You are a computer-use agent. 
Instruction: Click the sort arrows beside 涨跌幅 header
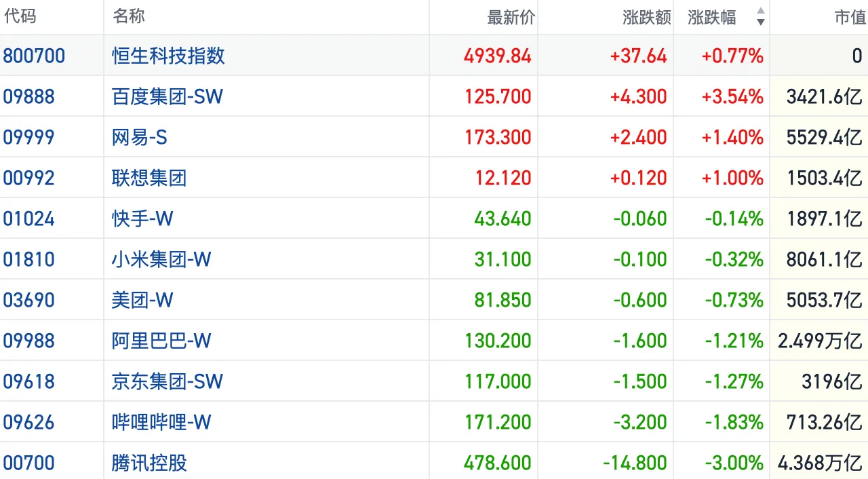[x=760, y=17]
